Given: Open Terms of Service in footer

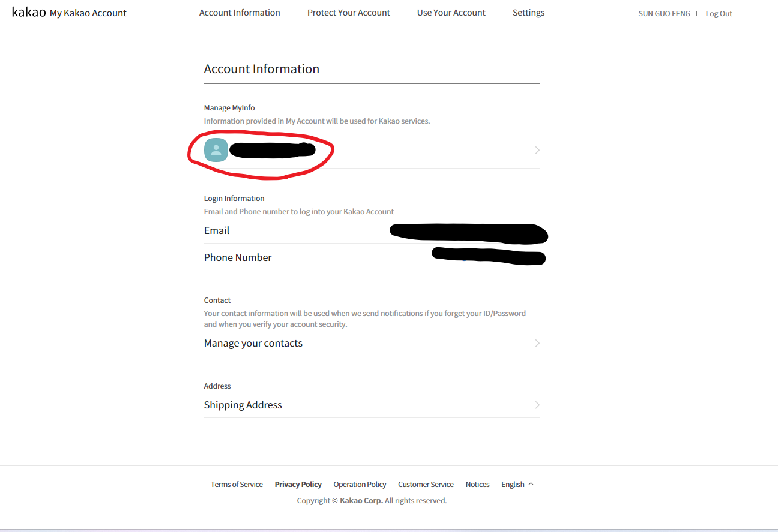Looking at the screenshot, I should (237, 485).
